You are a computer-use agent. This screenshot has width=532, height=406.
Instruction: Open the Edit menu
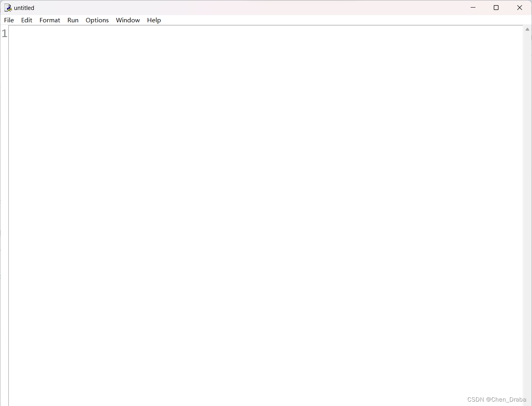[27, 20]
